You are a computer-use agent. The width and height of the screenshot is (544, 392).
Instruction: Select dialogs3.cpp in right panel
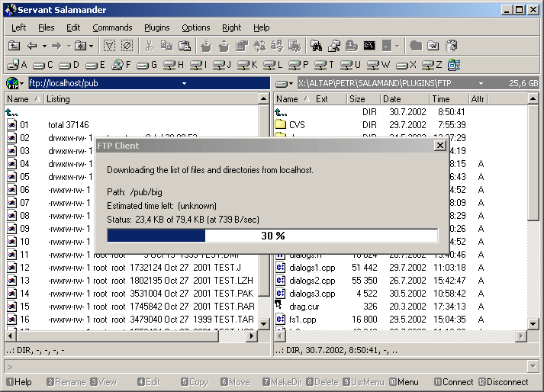[x=306, y=294]
